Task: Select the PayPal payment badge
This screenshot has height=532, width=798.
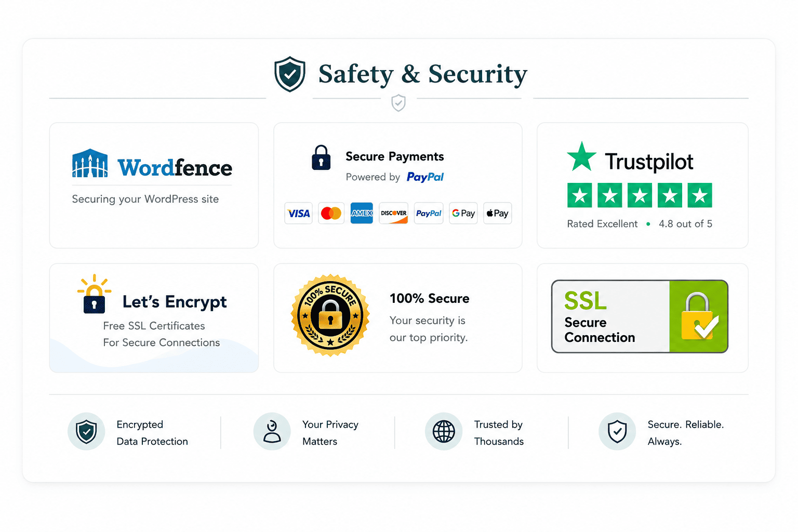Action: pos(429,213)
